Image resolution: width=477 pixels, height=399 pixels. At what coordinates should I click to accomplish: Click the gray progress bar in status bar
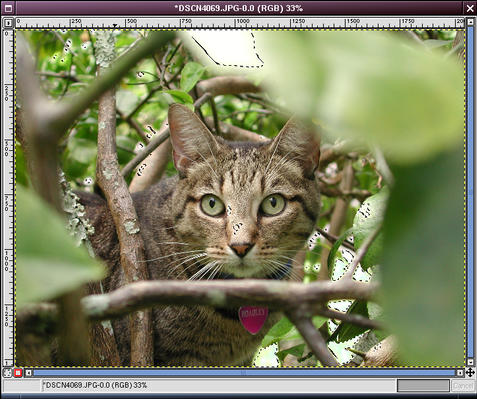423,386
